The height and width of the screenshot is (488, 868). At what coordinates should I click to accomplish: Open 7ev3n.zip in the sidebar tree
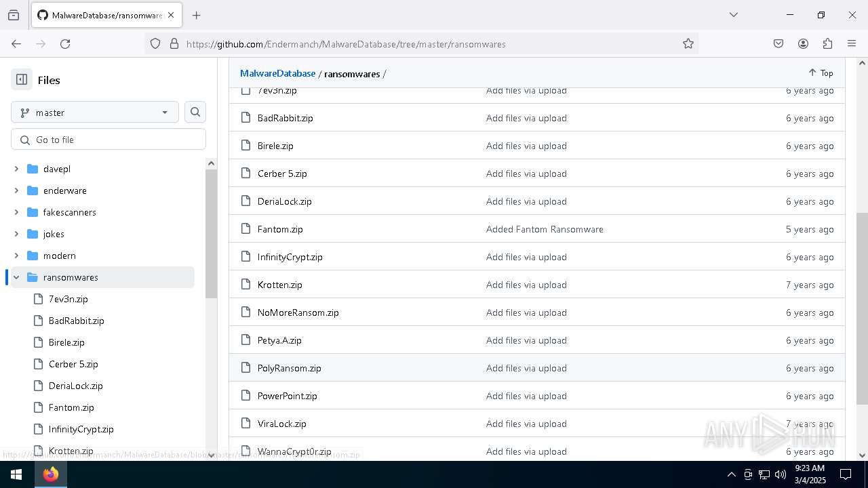click(x=68, y=299)
